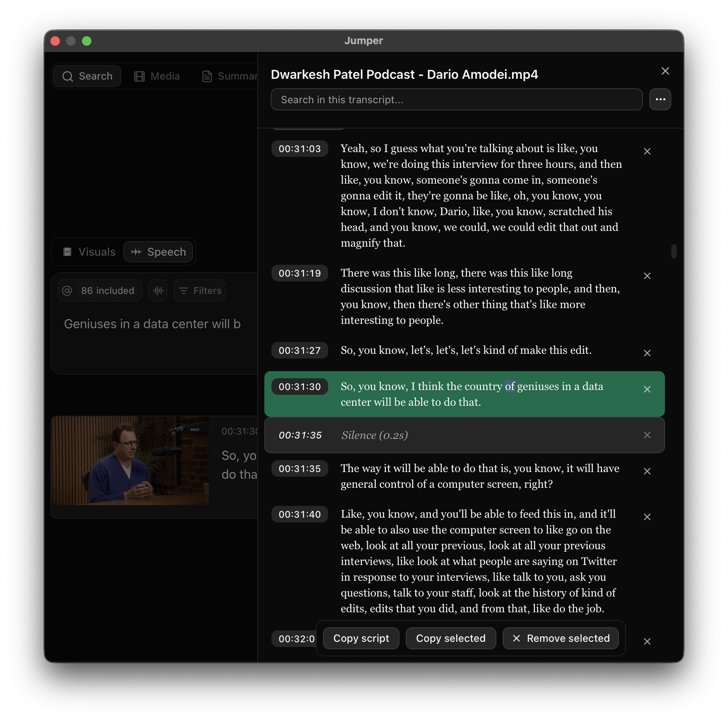Open the Filters options
The width and height of the screenshot is (728, 721).
pos(200,290)
